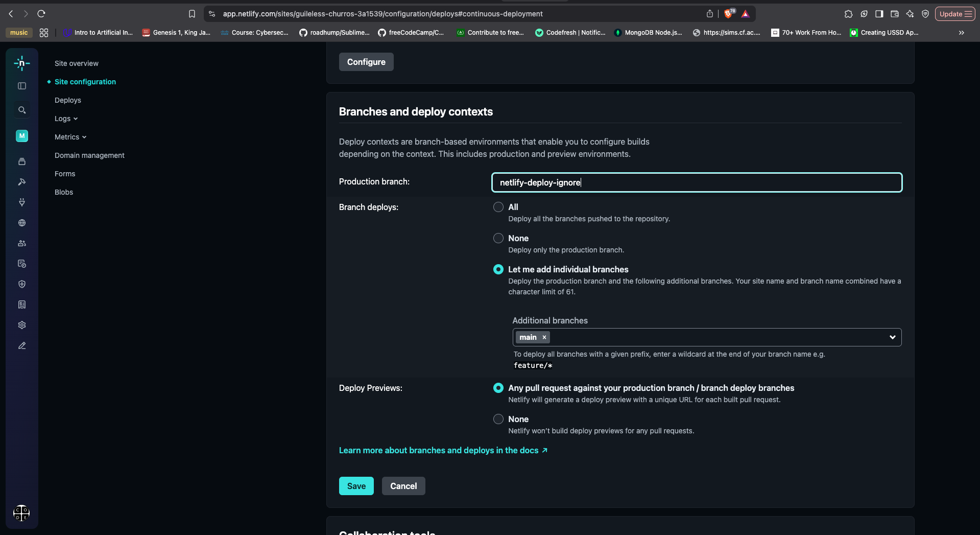Open Brave VPN shield icon
This screenshot has width=980, height=535.
pyautogui.click(x=925, y=14)
